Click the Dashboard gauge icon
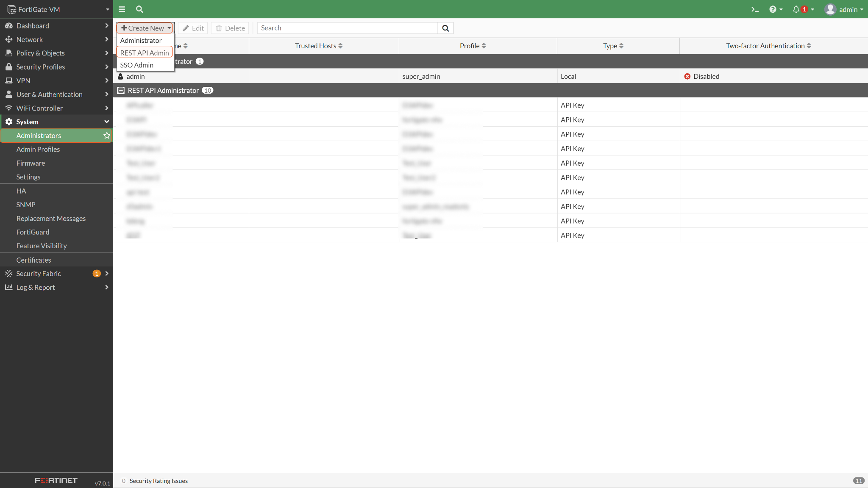 pos(8,26)
